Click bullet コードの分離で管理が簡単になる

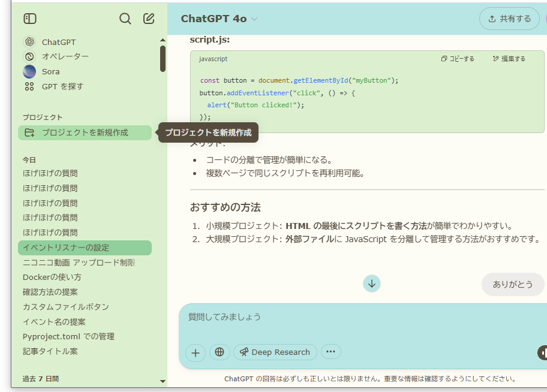(x=269, y=159)
